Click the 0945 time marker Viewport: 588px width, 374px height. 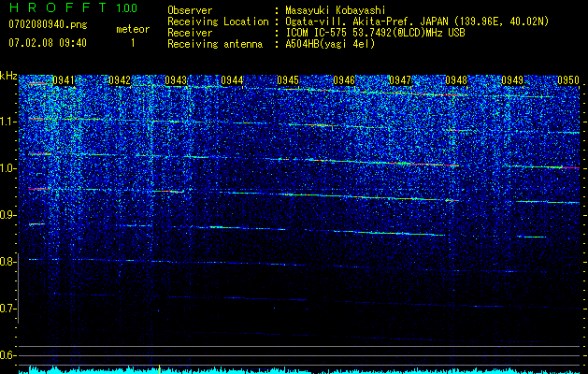coord(288,80)
